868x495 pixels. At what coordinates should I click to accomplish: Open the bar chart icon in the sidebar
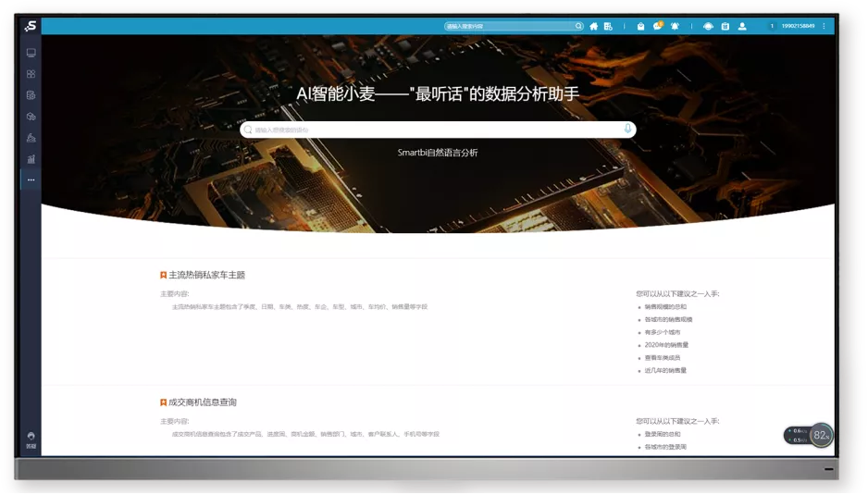click(x=31, y=159)
